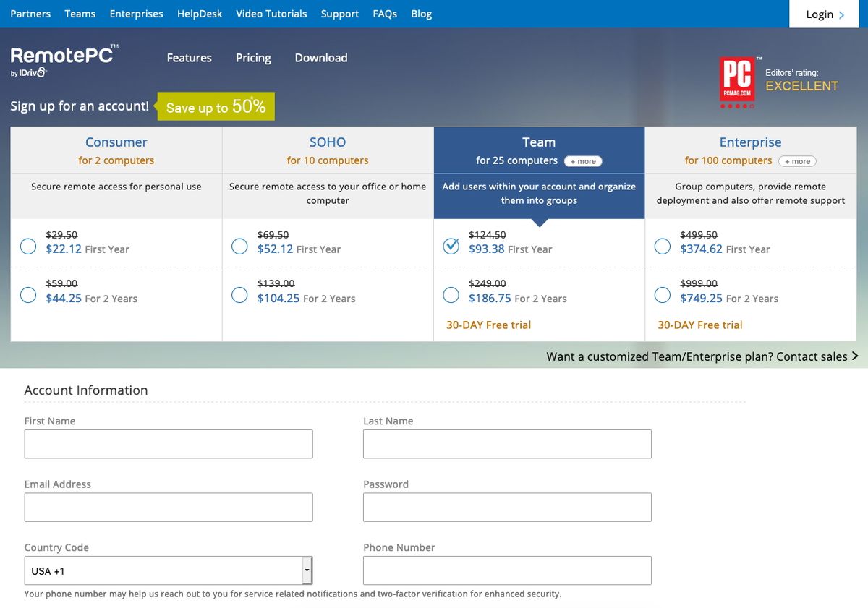Image resolution: width=868 pixels, height=608 pixels.
Task: Click inside the Email Address field
Action: (168, 507)
